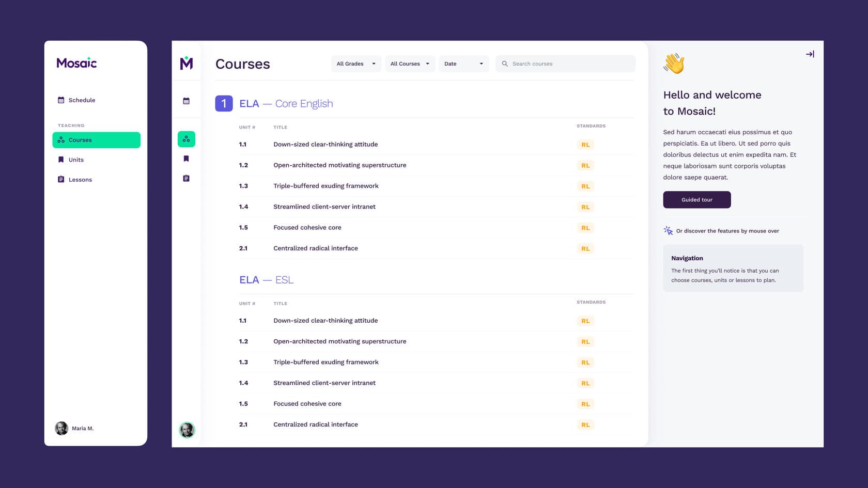The image size is (868, 488).
Task: Start the Guided tour
Action: 696,200
